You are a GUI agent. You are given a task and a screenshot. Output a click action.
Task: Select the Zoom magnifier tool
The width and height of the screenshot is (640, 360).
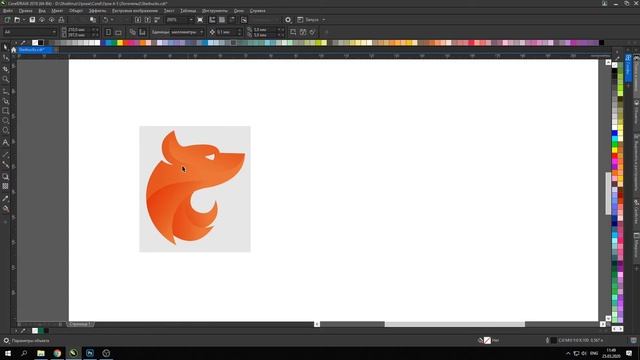(5, 79)
